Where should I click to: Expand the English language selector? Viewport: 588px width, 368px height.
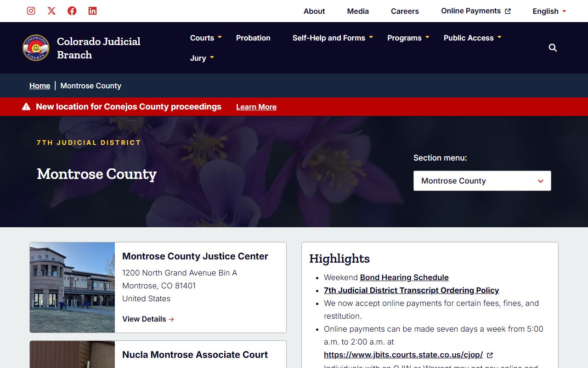[549, 11]
